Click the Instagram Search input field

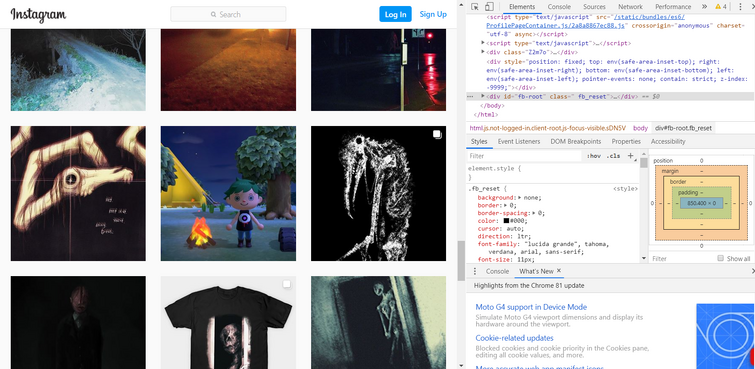click(228, 14)
